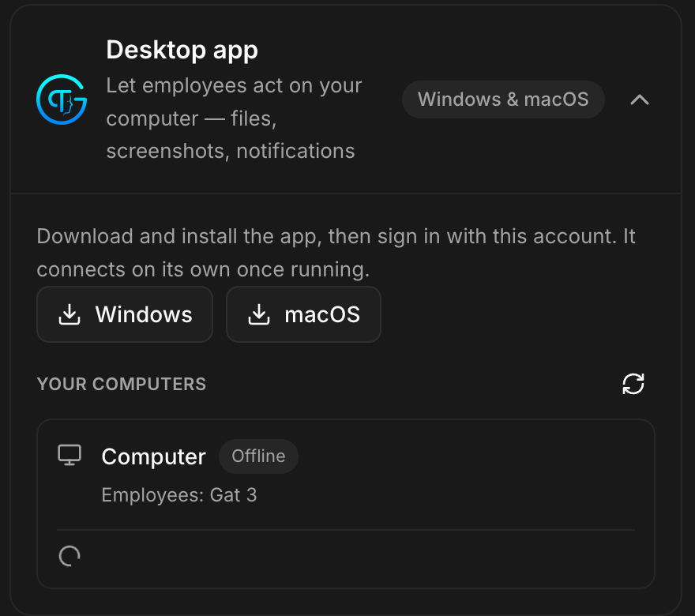695x616 pixels.
Task: Click the 'Let employees act on your computer' description
Action: [234, 118]
